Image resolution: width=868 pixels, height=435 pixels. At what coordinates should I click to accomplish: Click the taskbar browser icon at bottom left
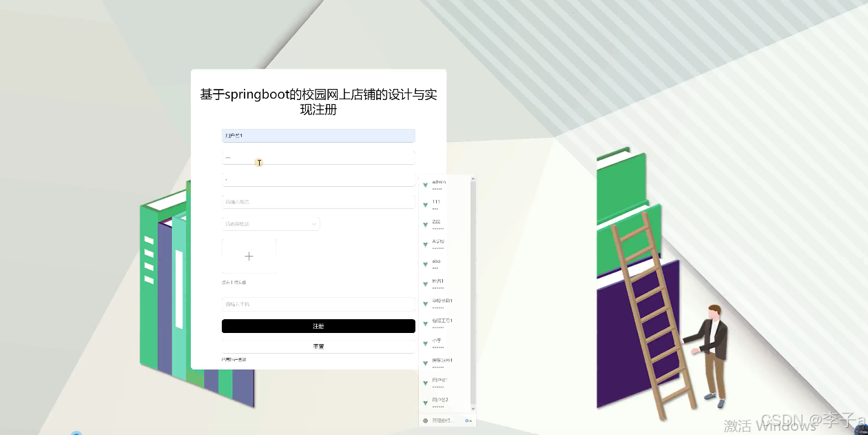76,432
